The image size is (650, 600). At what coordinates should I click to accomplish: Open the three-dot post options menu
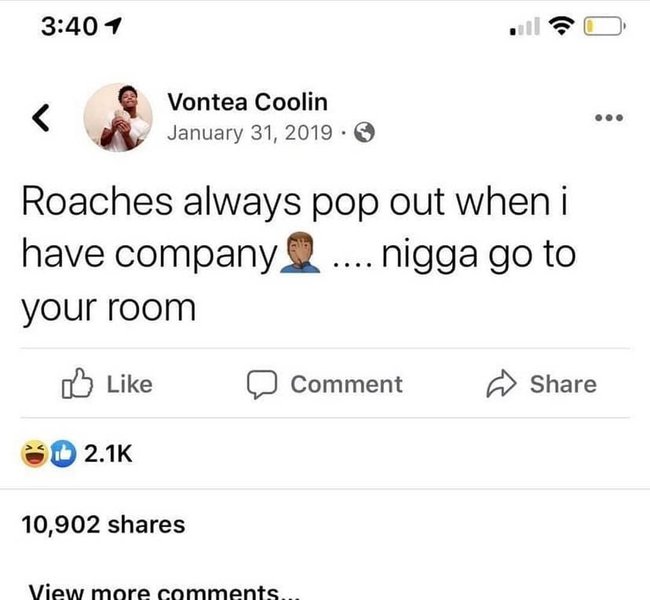[x=609, y=118]
